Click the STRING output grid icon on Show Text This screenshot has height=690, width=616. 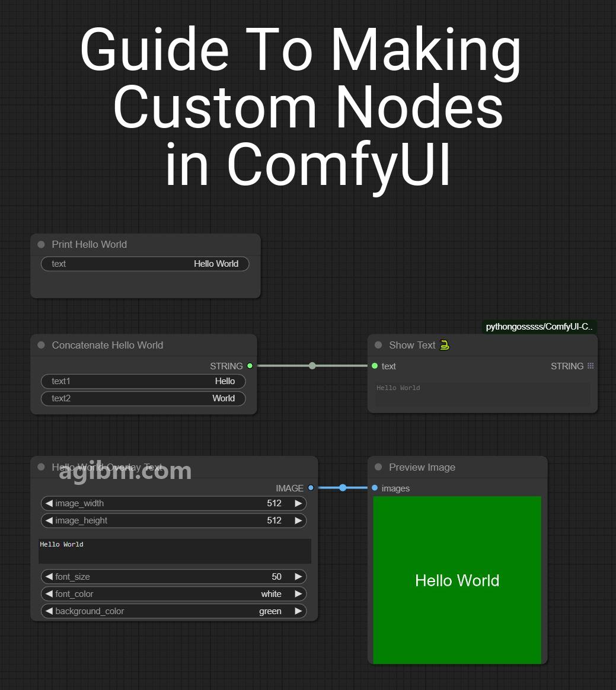tap(591, 366)
